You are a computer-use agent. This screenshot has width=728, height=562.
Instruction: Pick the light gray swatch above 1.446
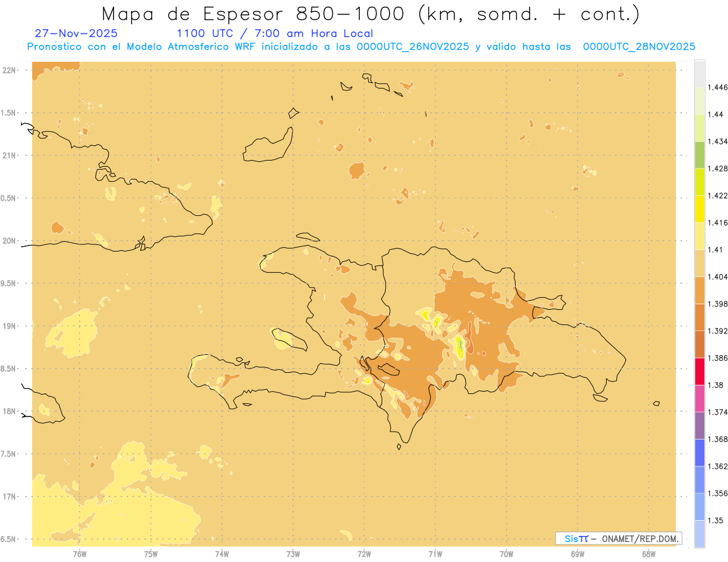click(x=699, y=74)
